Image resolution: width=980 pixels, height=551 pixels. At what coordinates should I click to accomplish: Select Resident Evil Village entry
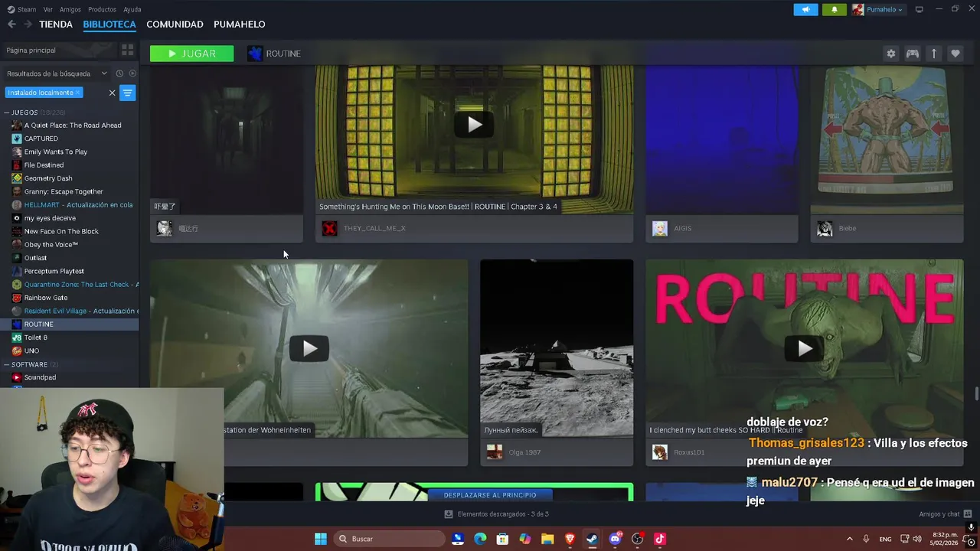(74, 311)
